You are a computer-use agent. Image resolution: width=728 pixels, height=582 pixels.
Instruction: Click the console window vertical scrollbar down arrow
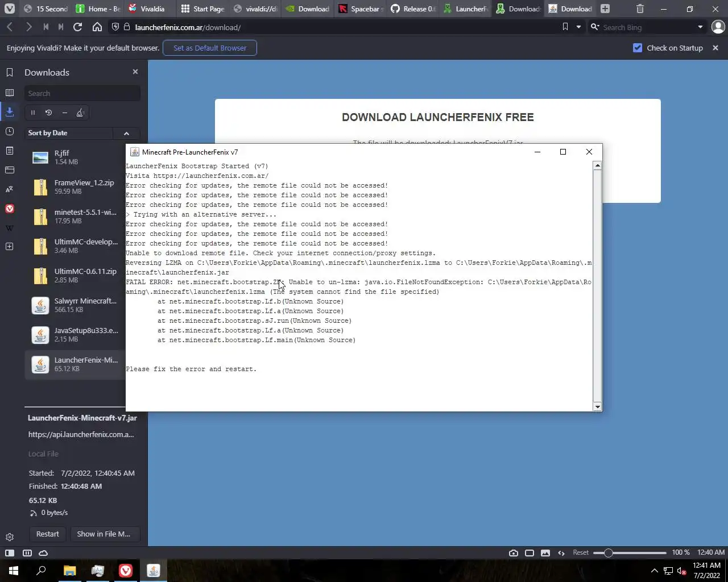click(597, 406)
